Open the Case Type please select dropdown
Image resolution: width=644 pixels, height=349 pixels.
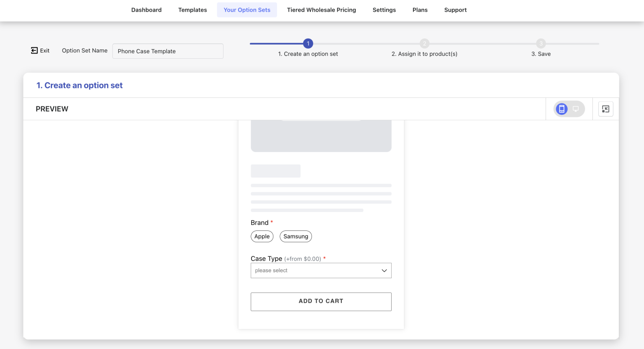click(321, 270)
